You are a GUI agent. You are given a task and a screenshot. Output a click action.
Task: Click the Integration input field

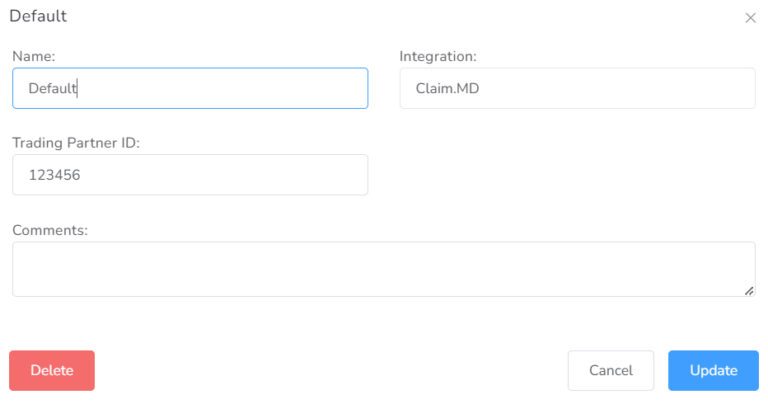coord(577,88)
